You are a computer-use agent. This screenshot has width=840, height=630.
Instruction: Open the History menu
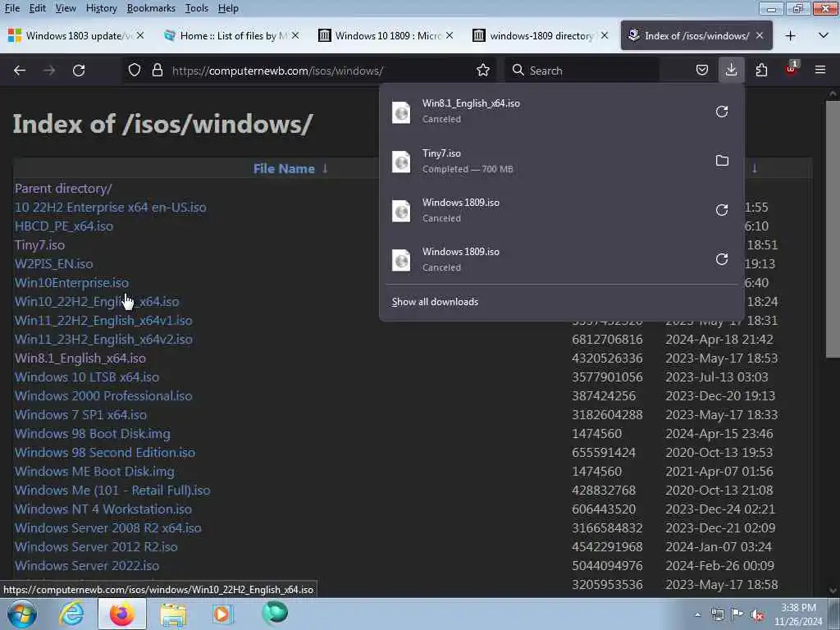pos(101,8)
